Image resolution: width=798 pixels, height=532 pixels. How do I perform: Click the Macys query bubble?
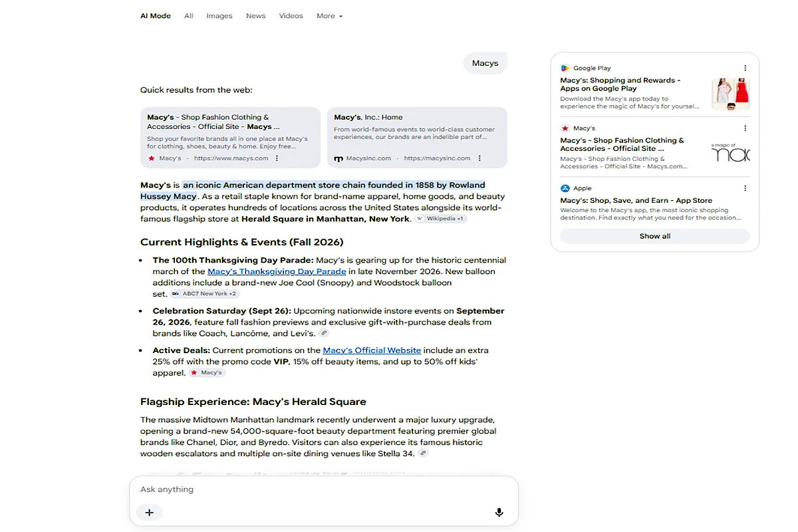tap(485, 63)
